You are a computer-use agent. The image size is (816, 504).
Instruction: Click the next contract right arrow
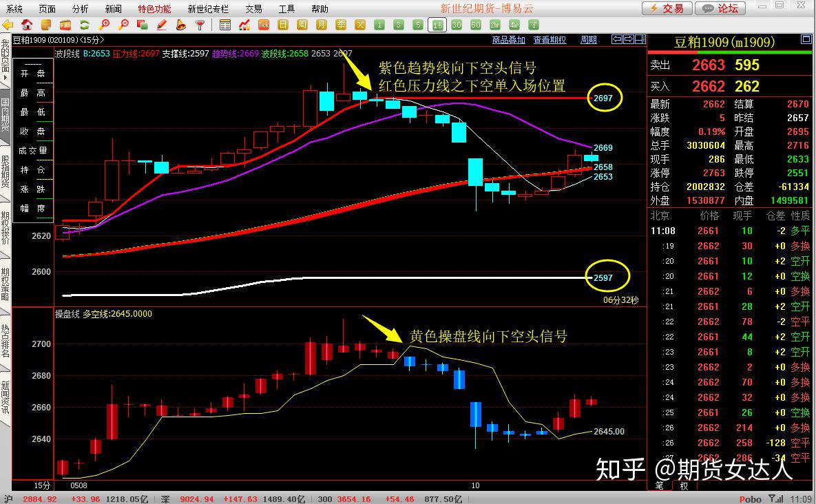tap(628, 39)
